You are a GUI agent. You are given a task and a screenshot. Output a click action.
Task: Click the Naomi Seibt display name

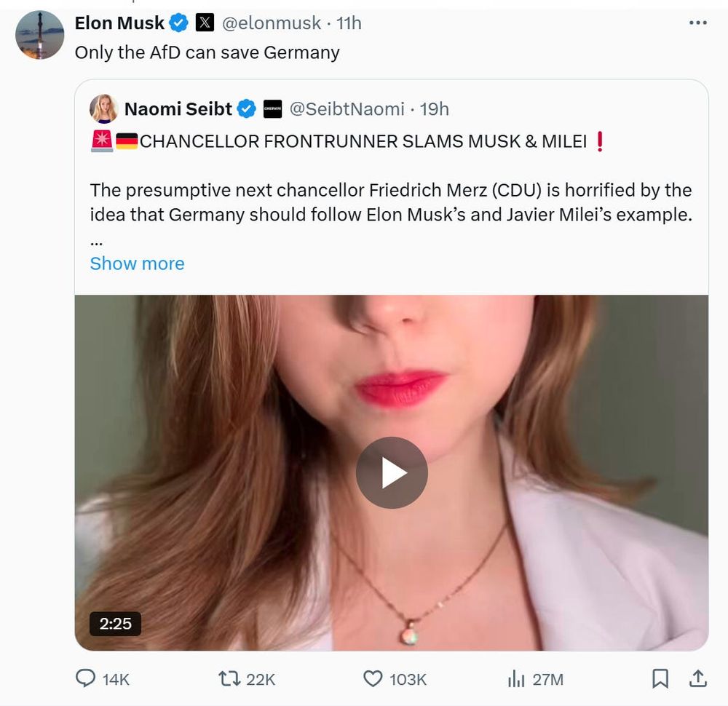coord(178,109)
